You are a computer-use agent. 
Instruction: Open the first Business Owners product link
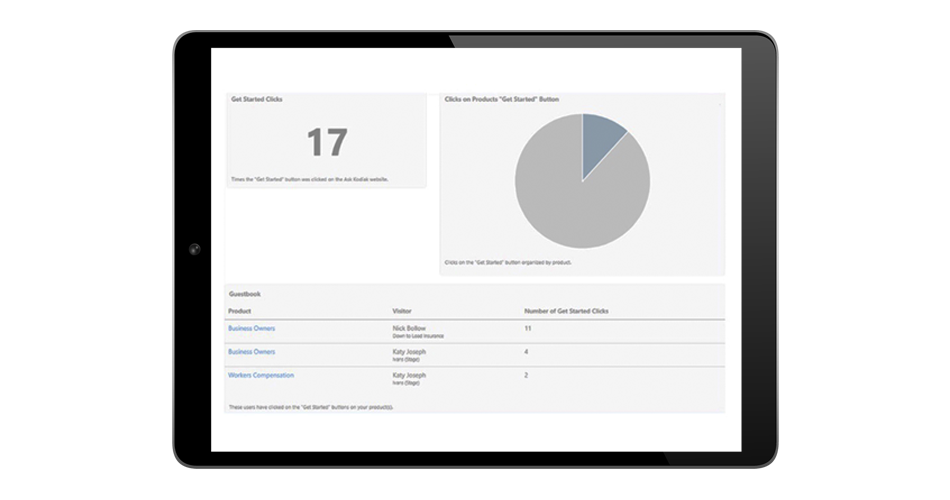tap(251, 328)
